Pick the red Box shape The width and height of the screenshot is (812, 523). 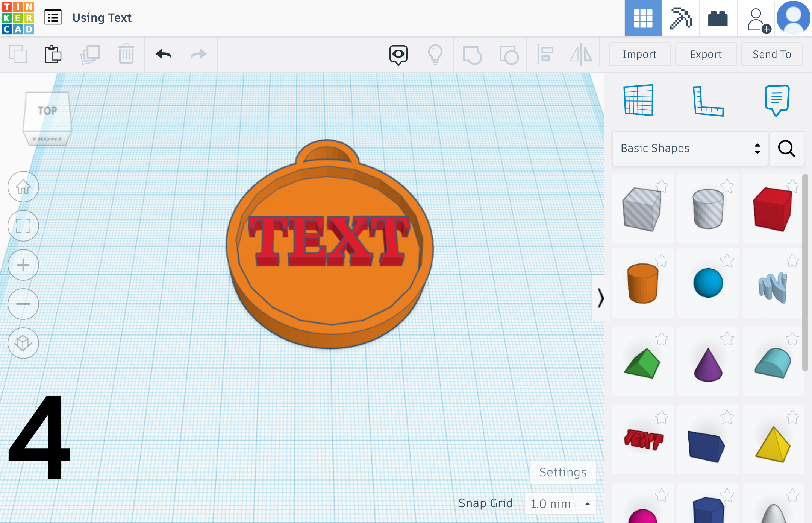click(x=773, y=209)
